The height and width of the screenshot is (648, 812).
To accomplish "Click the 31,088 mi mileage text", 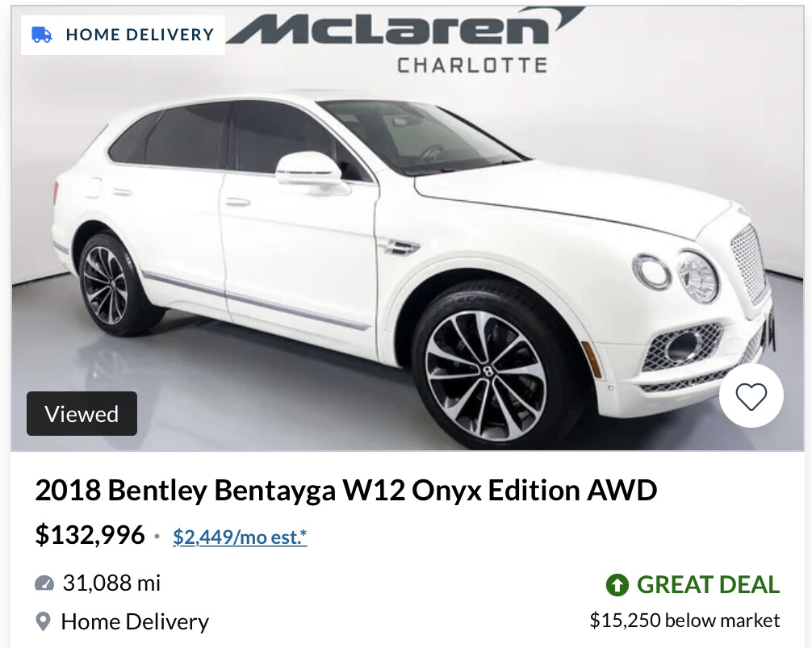I will coord(111,583).
